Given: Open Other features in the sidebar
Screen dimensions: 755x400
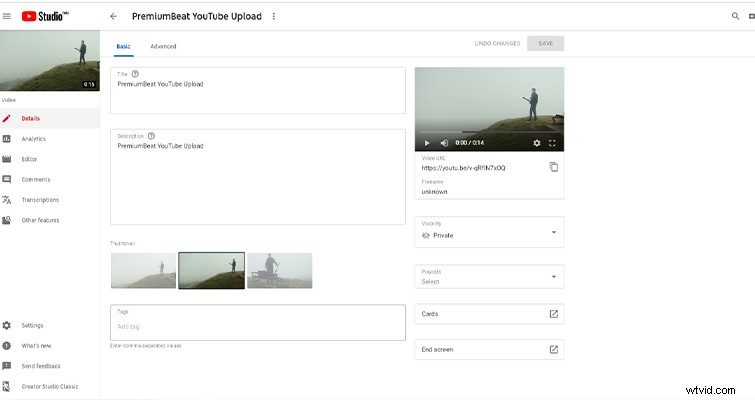Looking at the screenshot, I should tap(40, 220).
